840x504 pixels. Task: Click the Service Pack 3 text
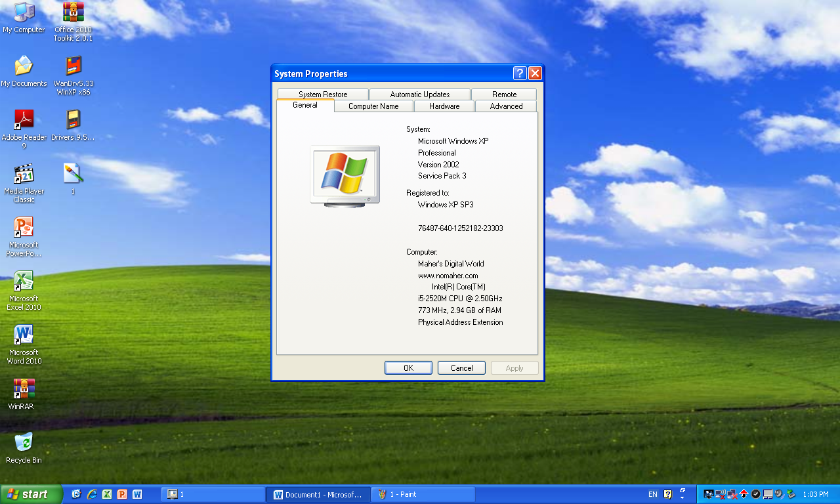coord(442,176)
